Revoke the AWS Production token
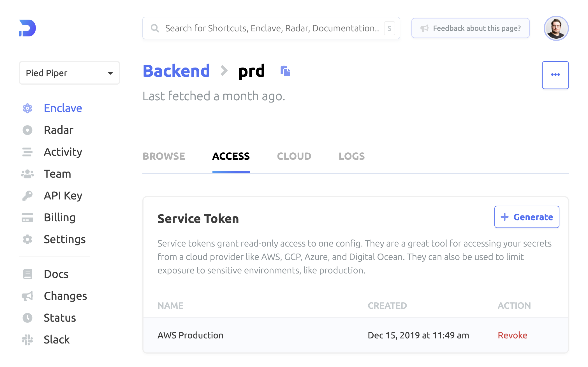 512,335
